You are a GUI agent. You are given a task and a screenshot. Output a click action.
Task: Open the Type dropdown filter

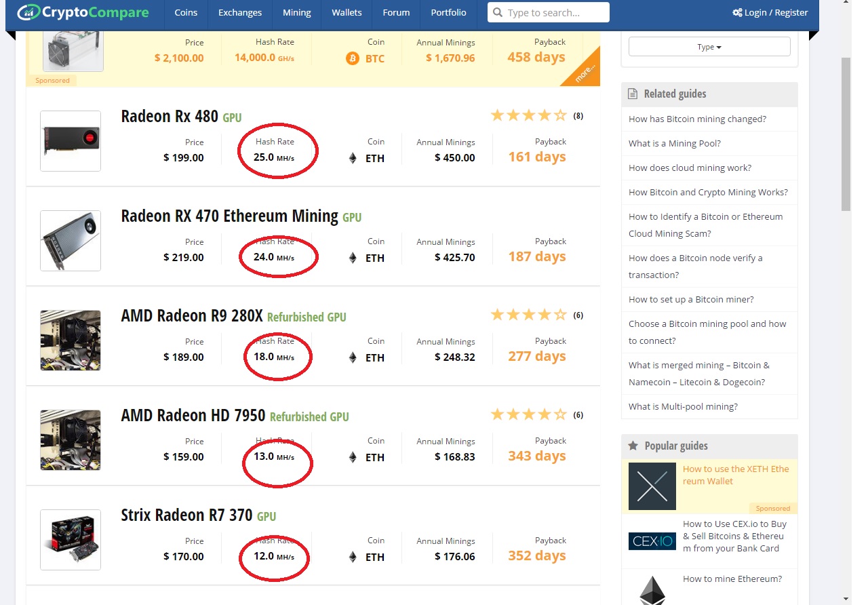pyautogui.click(x=709, y=47)
